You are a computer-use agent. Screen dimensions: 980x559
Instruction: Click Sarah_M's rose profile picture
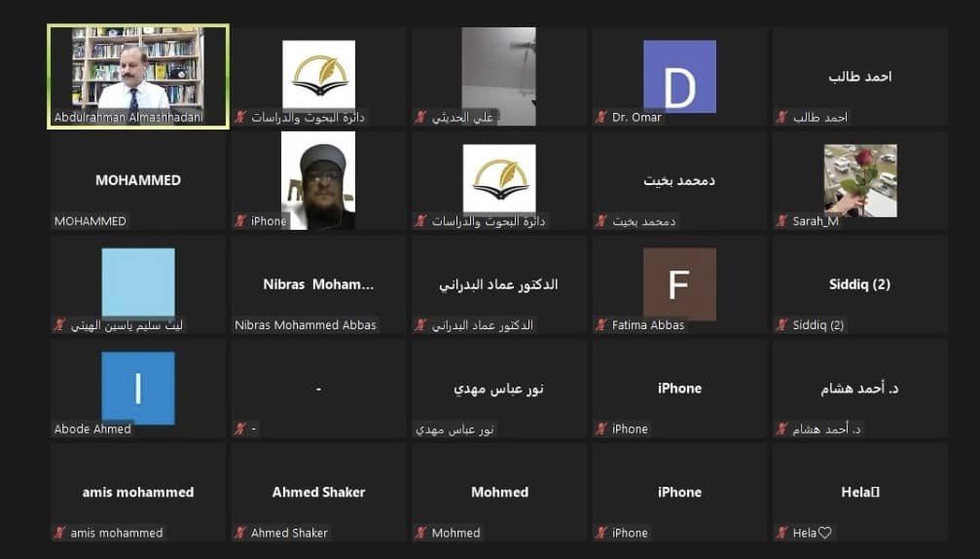click(x=860, y=181)
